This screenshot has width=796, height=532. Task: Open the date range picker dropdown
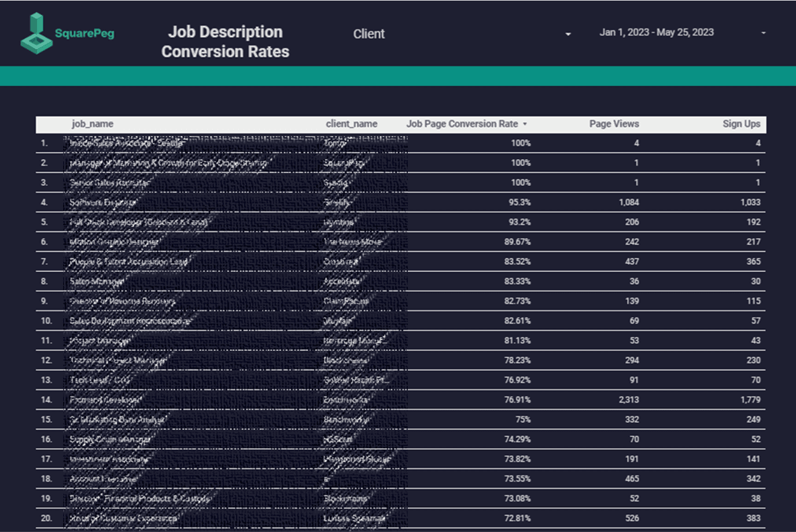pos(682,32)
